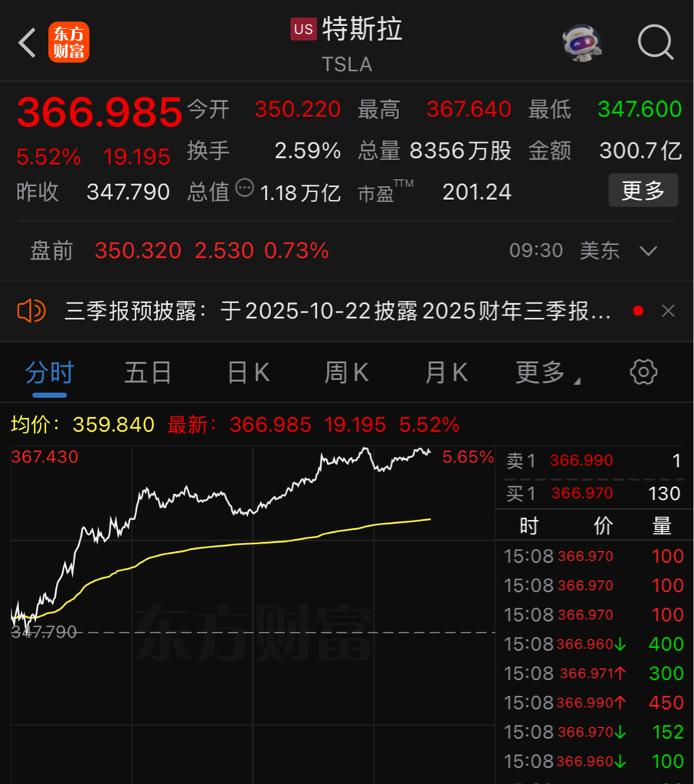Open the chart settings gear
The width and height of the screenshot is (694, 784).
tap(643, 372)
